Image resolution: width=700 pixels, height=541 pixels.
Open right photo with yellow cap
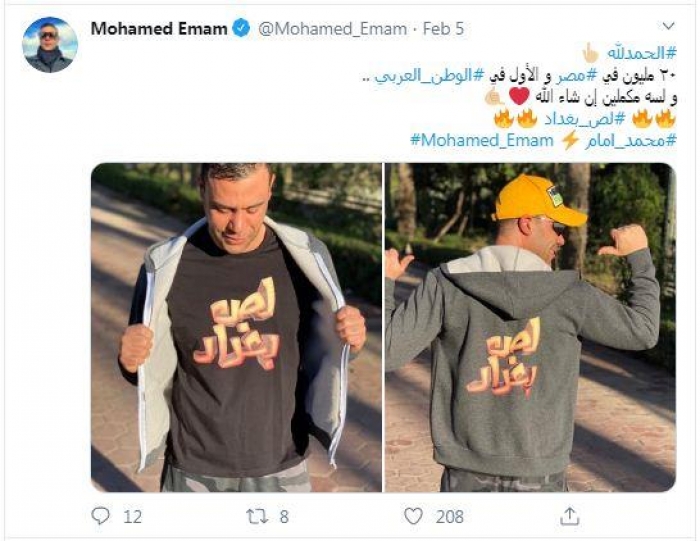530,328
